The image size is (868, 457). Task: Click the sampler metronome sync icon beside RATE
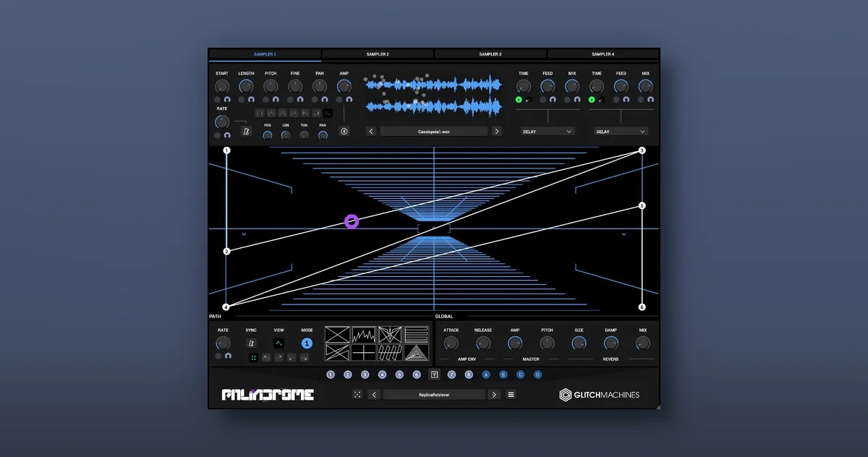click(x=246, y=131)
